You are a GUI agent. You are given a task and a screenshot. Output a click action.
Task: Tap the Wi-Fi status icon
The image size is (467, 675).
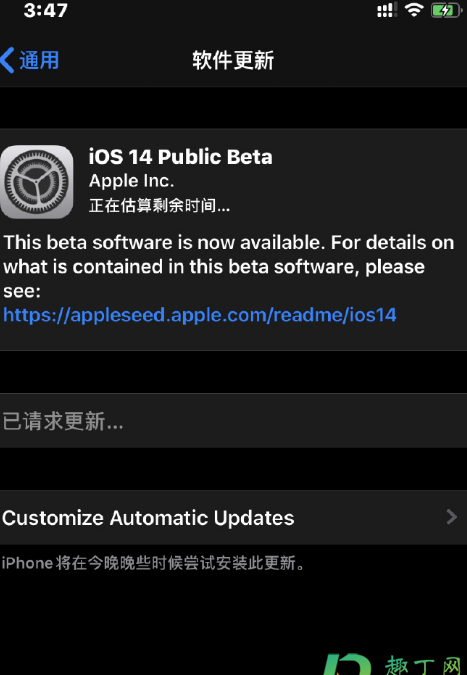click(x=414, y=10)
